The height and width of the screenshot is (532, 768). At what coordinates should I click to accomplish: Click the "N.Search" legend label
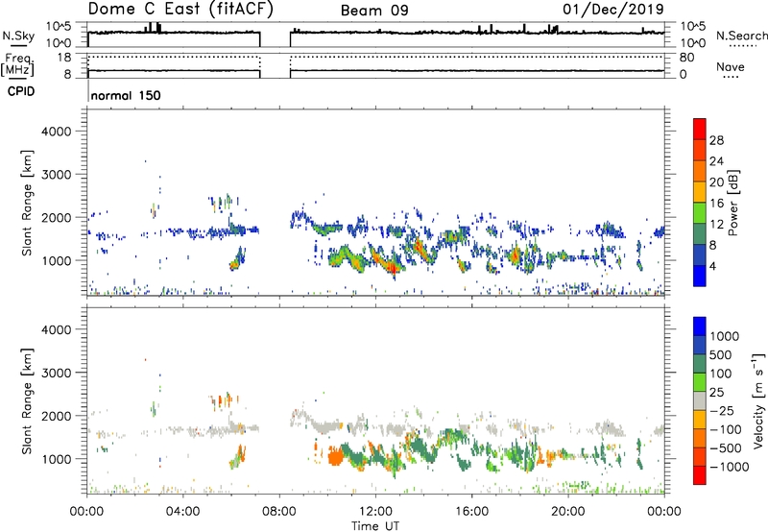741,36
